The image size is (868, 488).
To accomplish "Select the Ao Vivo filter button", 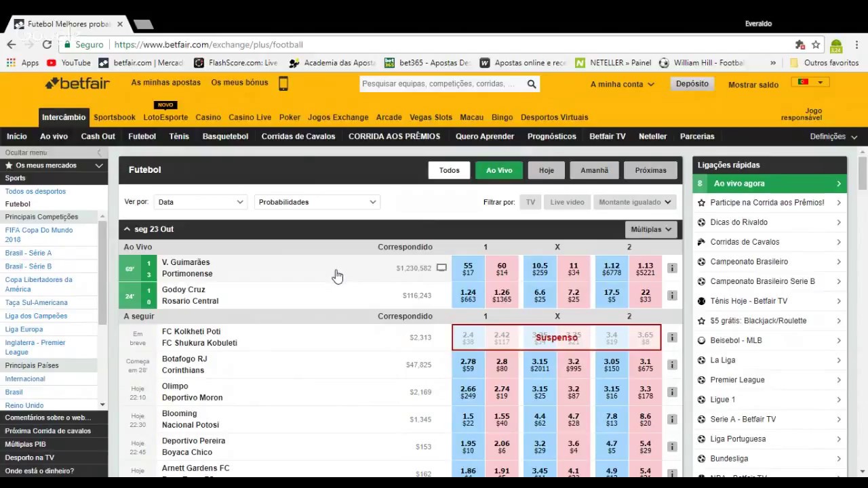I will (x=499, y=170).
